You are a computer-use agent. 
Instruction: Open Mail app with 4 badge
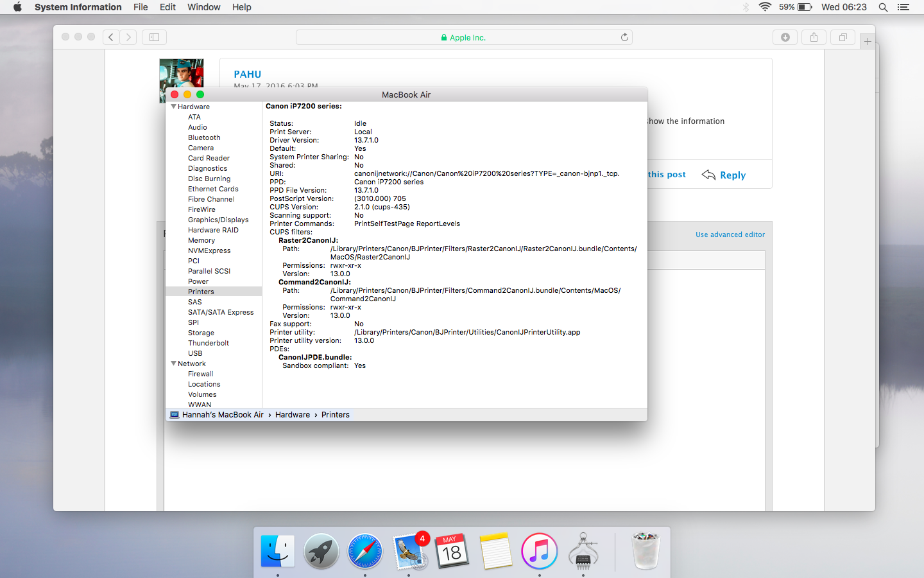click(409, 552)
